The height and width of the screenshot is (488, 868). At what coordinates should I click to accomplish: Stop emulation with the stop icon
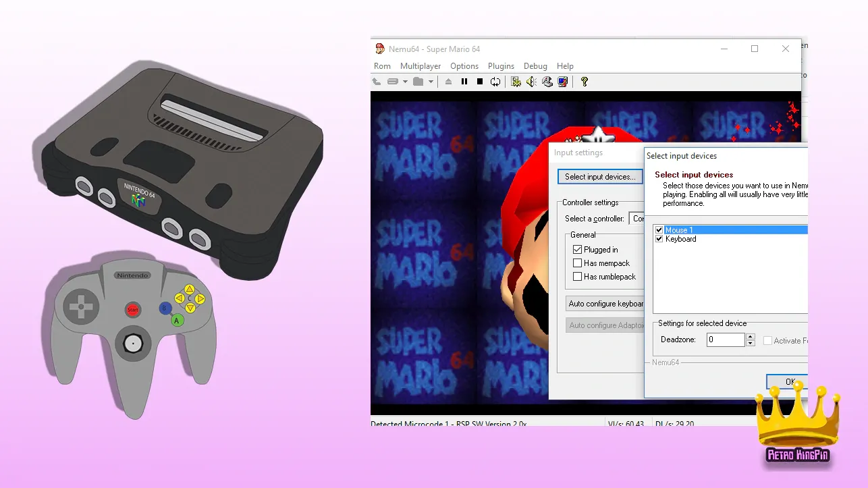pos(480,82)
